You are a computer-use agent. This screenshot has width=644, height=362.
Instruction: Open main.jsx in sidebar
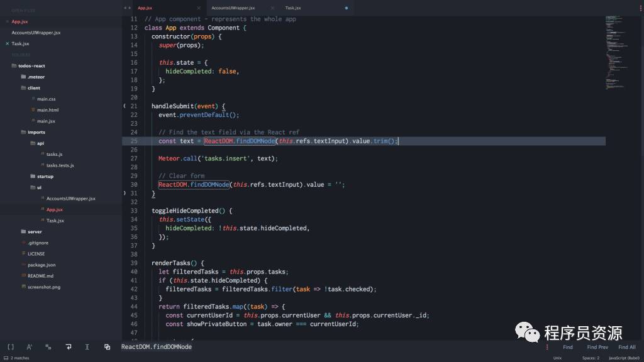(46, 121)
